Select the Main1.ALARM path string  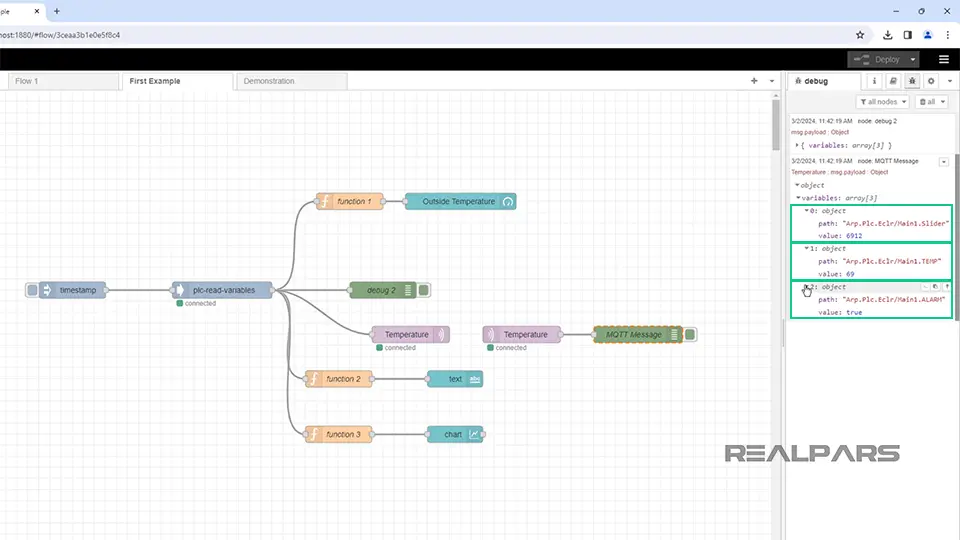click(894, 299)
